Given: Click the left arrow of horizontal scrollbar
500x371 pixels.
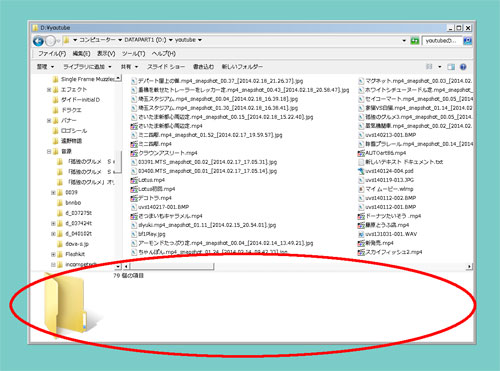Looking at the screenshot, I should [126, 266].
